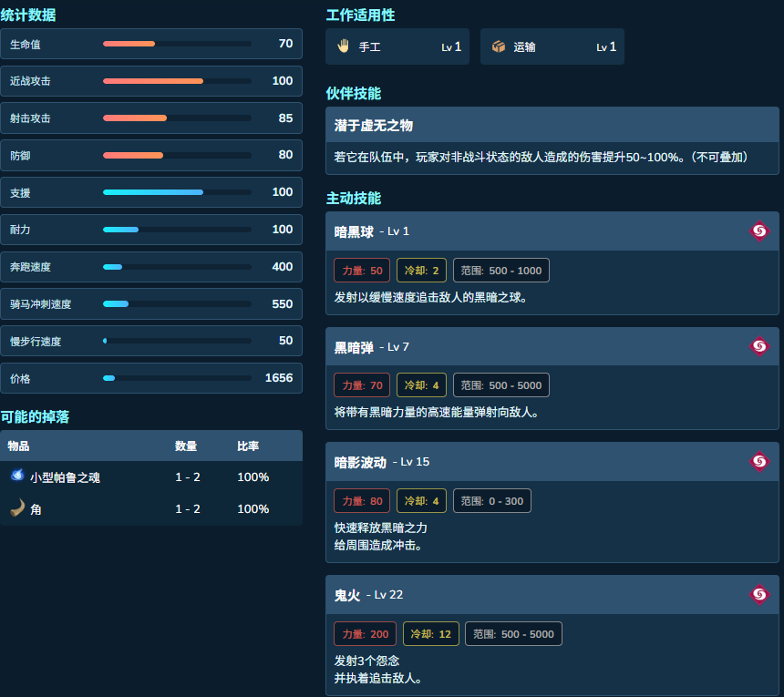
Task: Select the 手工 Lv 1 work suitability card
Action: (397, 46)
